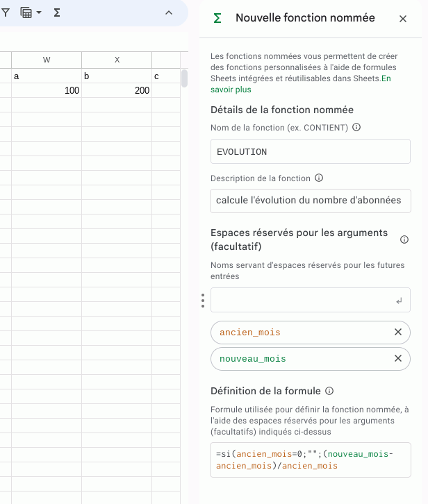Remove the nouveau_mois argument chip
This screenshot has height=504, width=428.
398,358
